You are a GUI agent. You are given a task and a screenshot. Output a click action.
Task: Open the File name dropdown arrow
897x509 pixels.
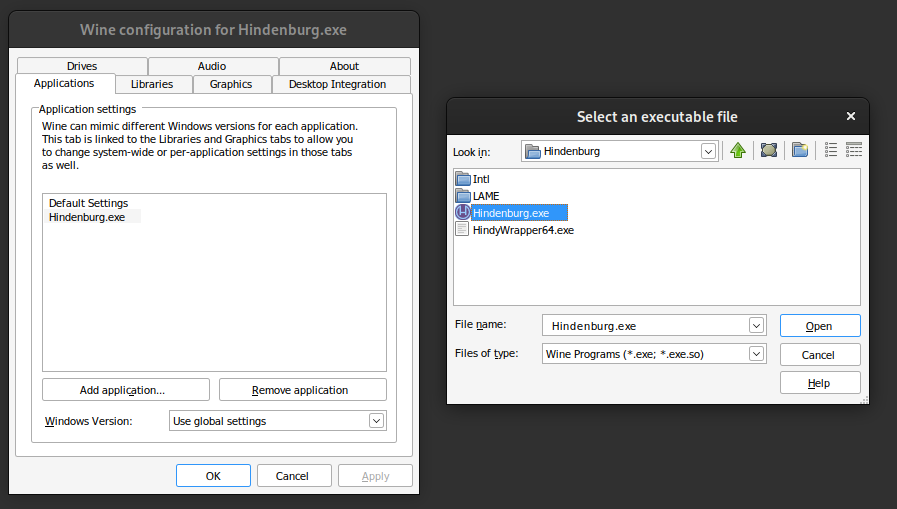tap(756, 325)
